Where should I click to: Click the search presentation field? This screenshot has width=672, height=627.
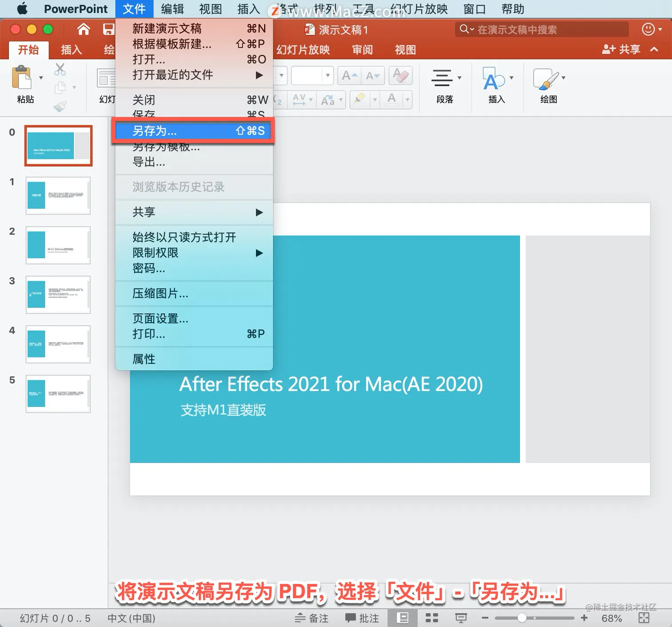point(542,29)
